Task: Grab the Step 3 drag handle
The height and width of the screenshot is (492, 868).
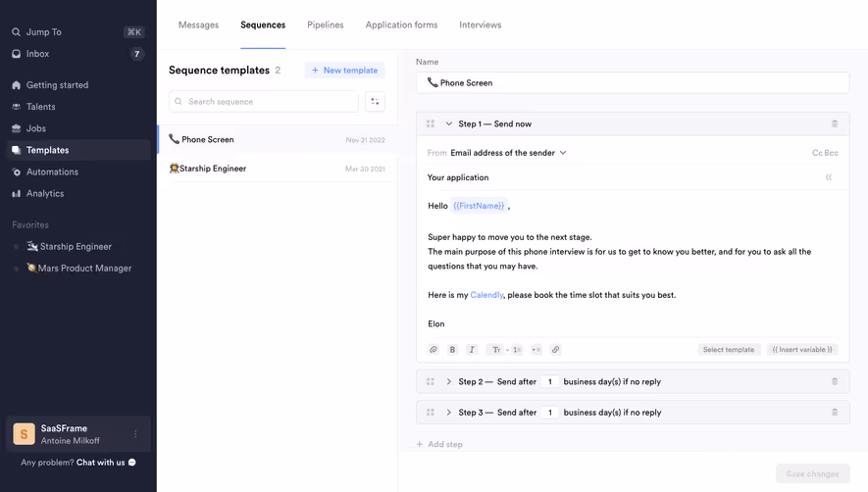Action: coord(431,413)
